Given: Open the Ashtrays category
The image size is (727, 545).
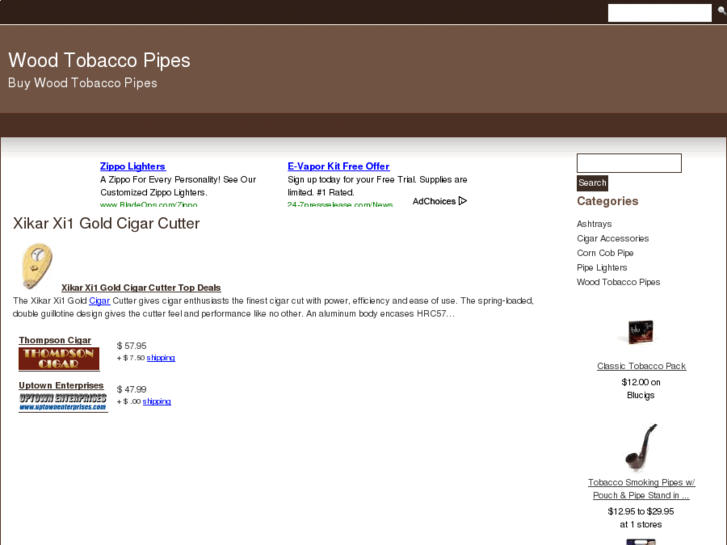Looking at the screenshot, I should [594, 224].
